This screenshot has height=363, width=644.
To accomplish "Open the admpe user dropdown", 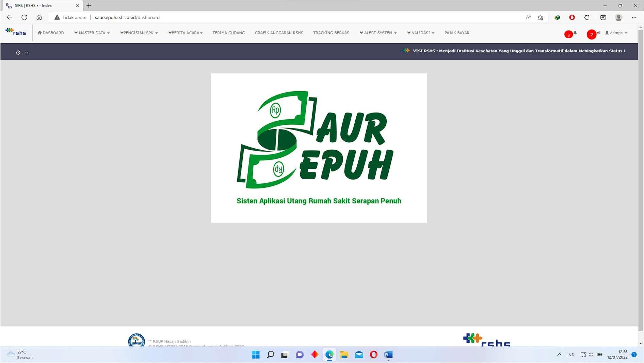I will point(616,33).
